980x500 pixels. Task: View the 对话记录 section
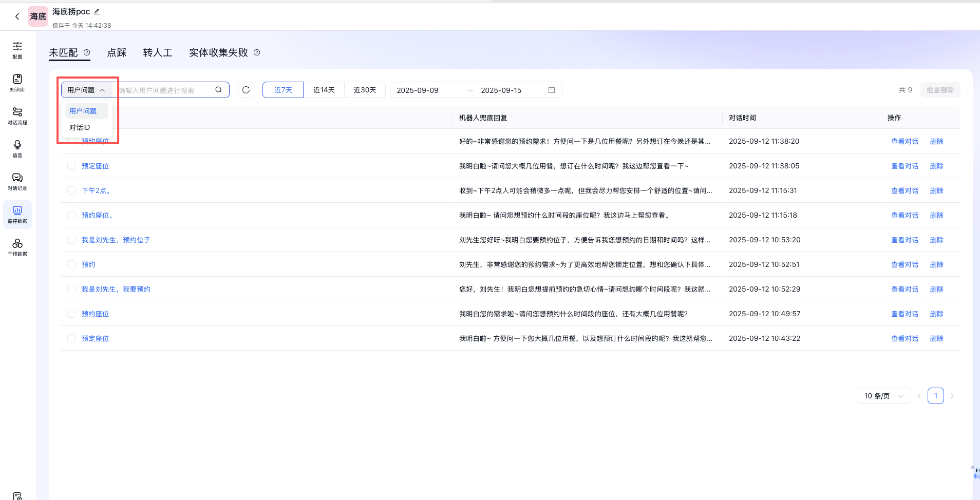[17, 182]
